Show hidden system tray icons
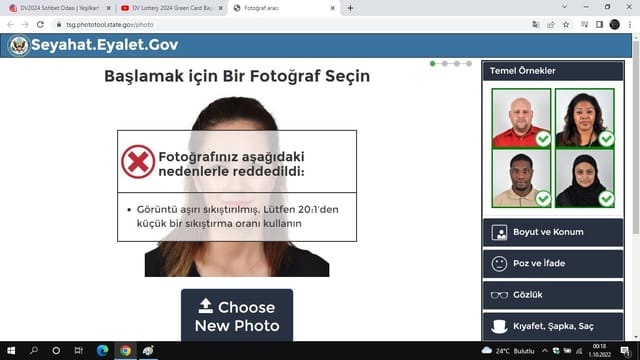Screen dimensions: 640x360 [544, 351]
